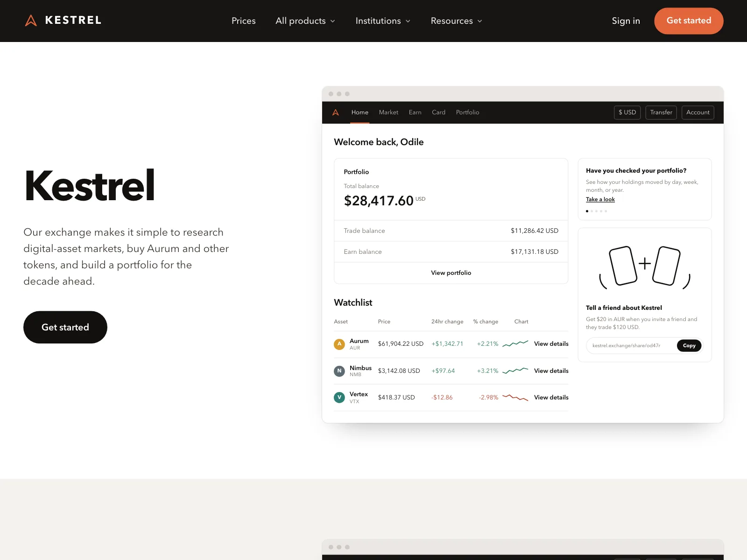View details for Nimbus
The width and height of the screenshot is (747, 560).
tap(551, 371)
